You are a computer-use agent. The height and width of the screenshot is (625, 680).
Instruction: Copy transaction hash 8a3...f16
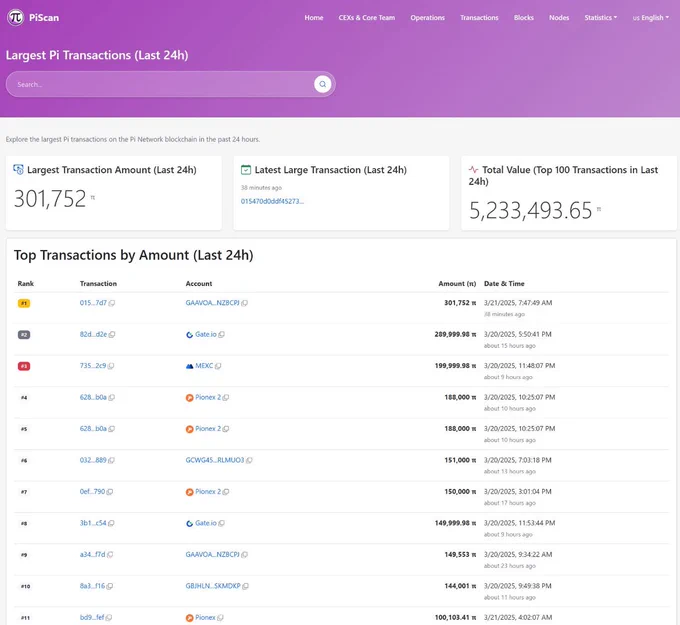point(110,586)
